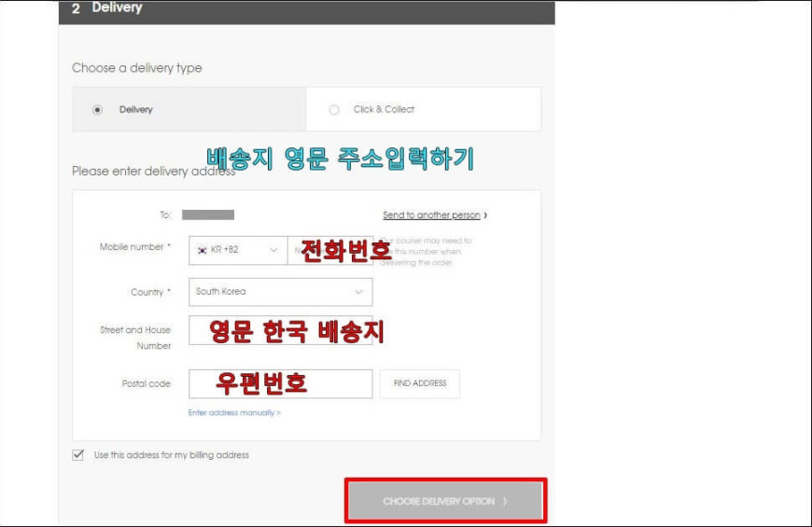Click the Delivery section header

tap(306, 11)
